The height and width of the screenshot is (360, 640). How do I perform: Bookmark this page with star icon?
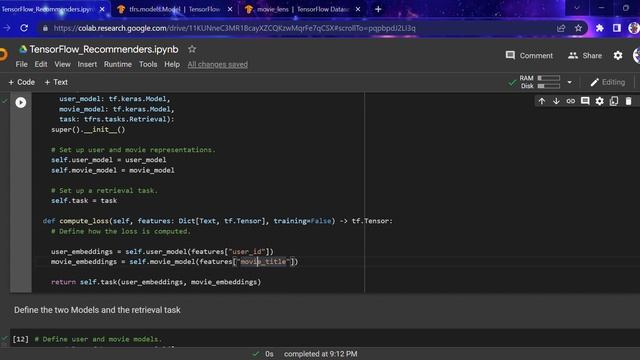click(578, 28)
